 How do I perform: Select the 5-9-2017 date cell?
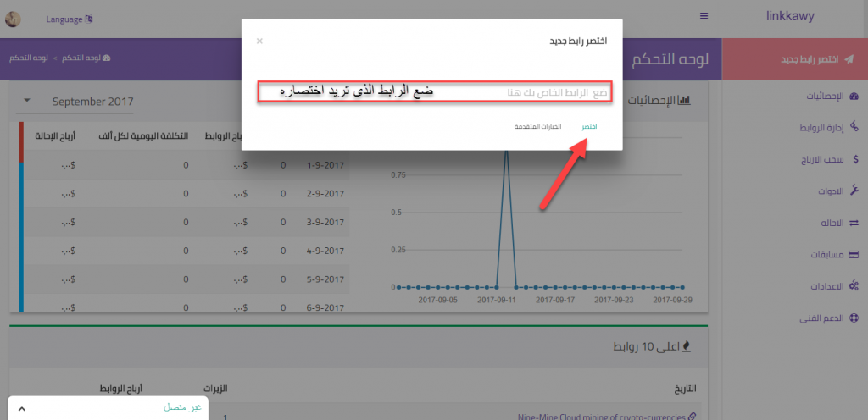(x=325, y=279)
